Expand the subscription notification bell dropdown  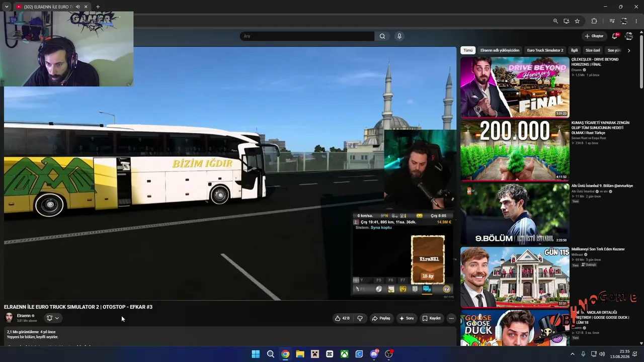pos(53,318)
